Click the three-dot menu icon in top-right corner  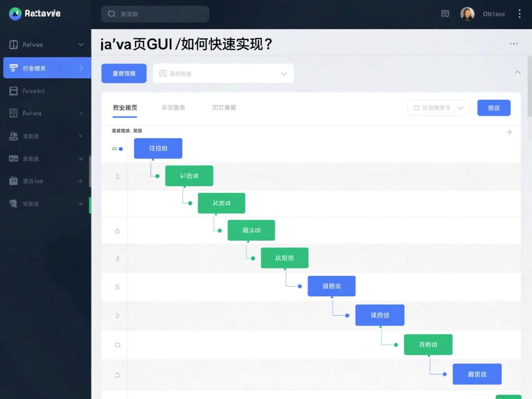pyautogui.click(x=520, y=14)
